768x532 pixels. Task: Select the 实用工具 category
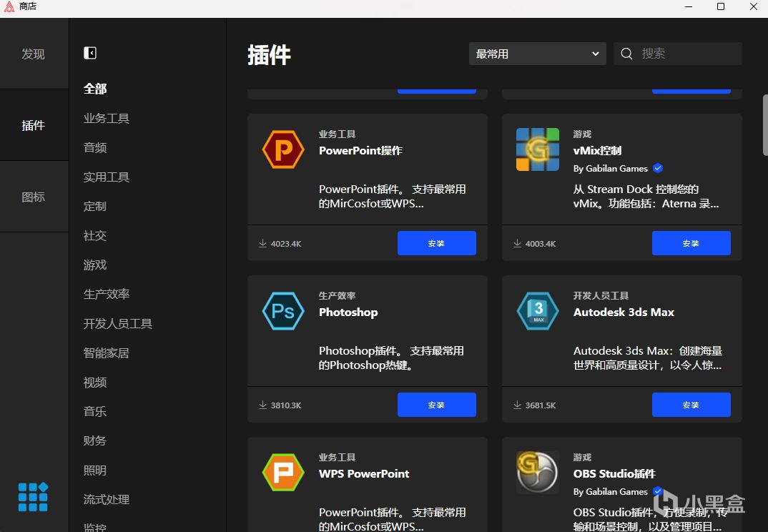(x=107, y=177)
